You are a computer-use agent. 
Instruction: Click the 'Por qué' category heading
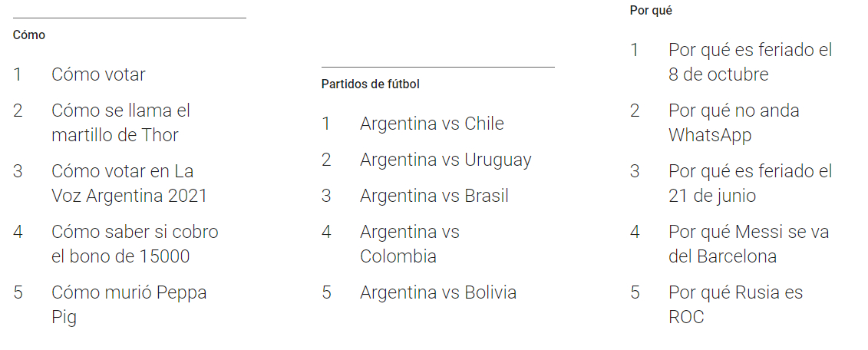651,11
